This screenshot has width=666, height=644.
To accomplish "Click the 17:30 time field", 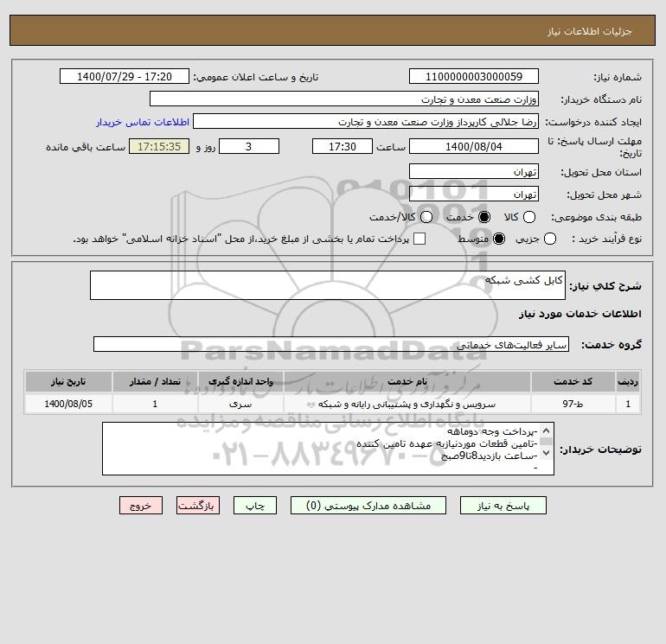I will pyautogui.click(x=343, y=146).
